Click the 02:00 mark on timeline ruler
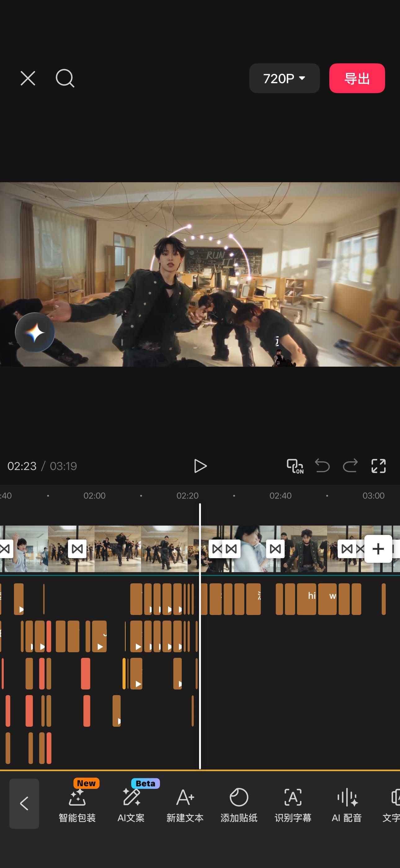Viewport: 400px width, 868px height. pyautogui.click(x=95, y=496)
